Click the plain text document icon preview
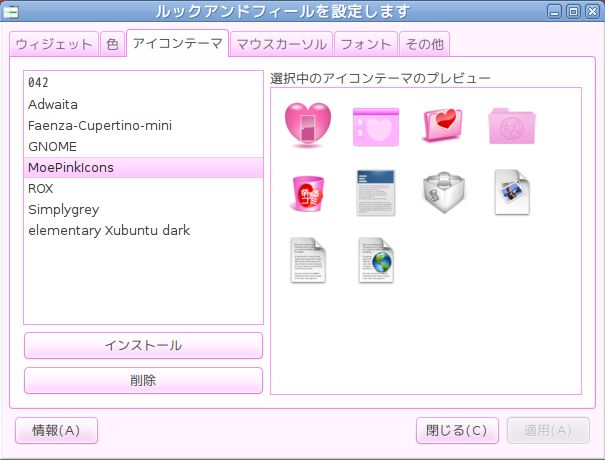The image size is (605, 460). pyautogui.click(x=307, y=260)
